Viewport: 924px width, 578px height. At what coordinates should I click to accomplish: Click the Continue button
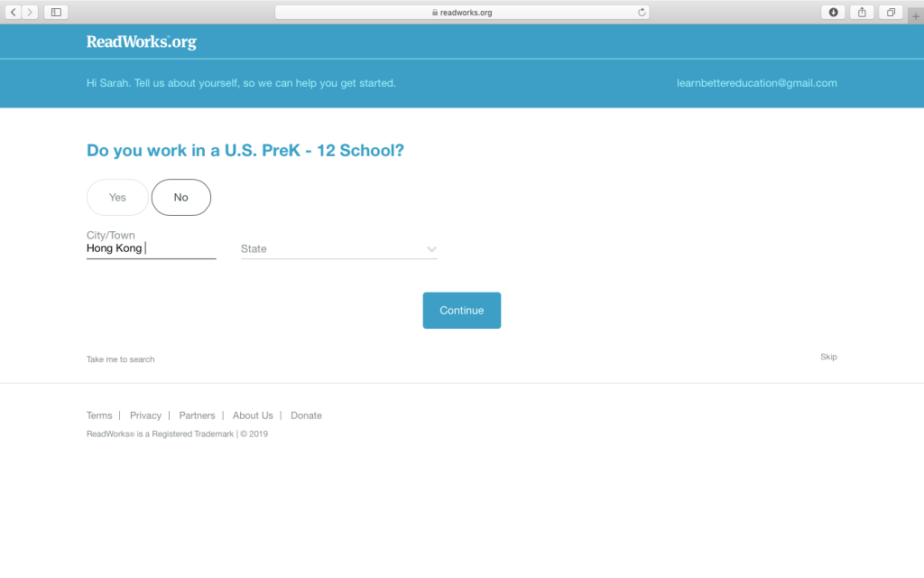[x=461, y=311]
